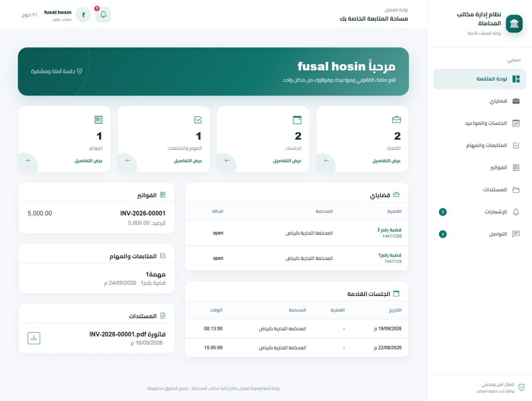Go to الجلسات والمواعيد in sidebar
Viewport: 532px width, 401px height.
click(480, 123)
